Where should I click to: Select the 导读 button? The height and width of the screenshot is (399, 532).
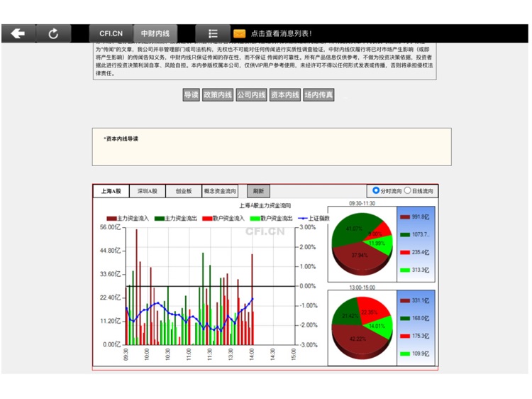tap(191, 94)
